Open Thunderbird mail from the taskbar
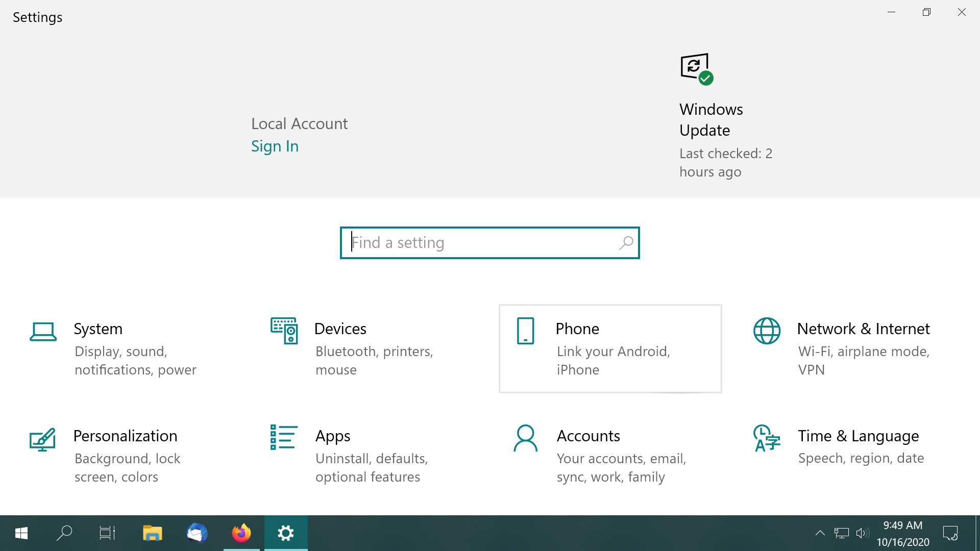The height and width of the screenshot is (551, 980). click(197, 533)
